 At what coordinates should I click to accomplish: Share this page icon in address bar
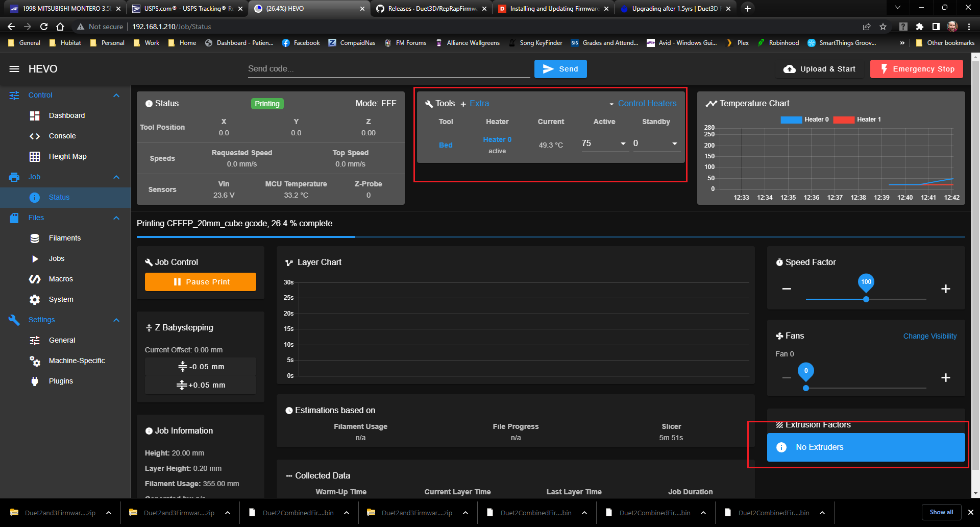click(x=867, y=27)
